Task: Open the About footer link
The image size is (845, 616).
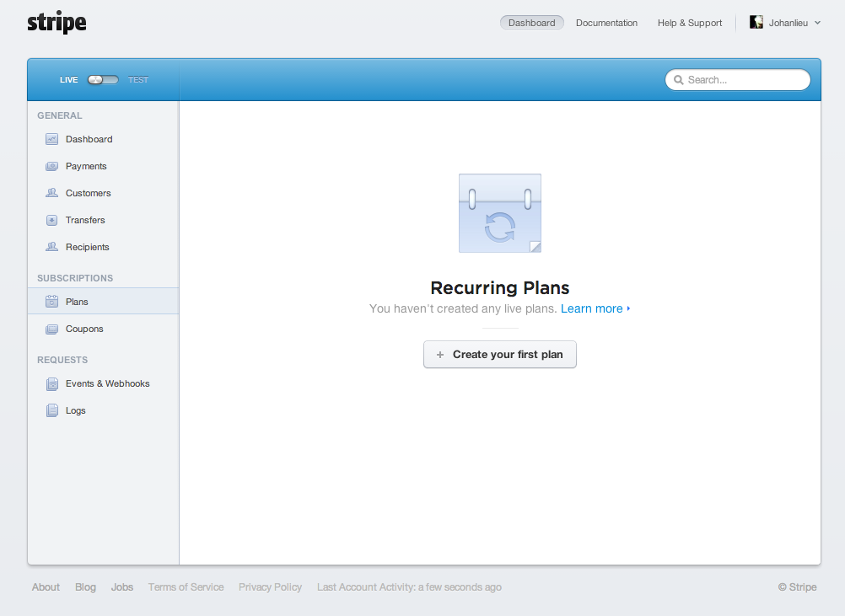Action: click(46, 587)
